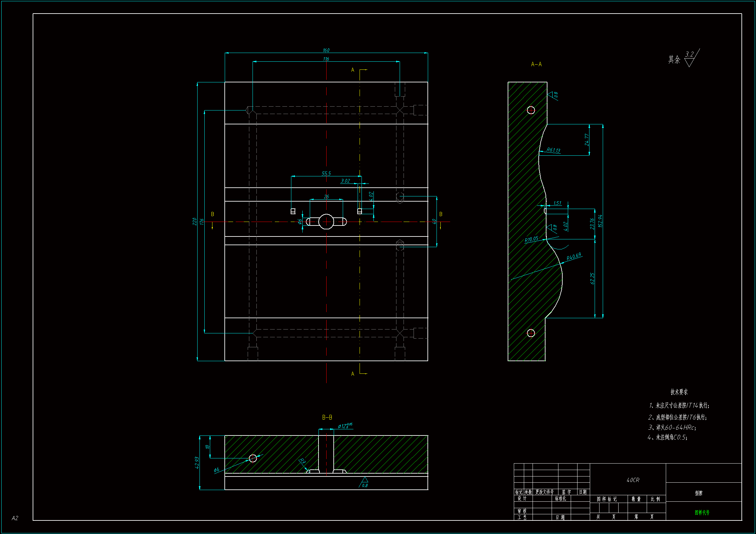Image resolution: width=756 pixels, height=534 pixels.
Task: Select the A-A section view title
Action: [536, 64]
